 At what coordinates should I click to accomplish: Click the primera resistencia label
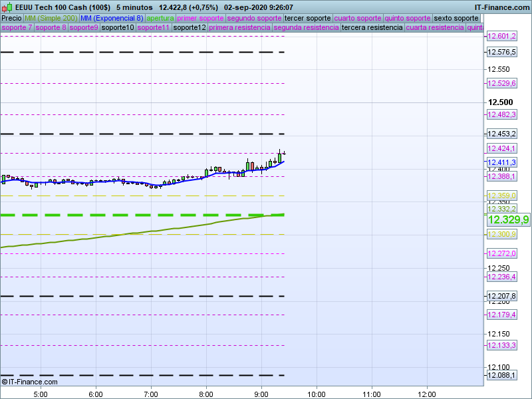(x=239, y=28)
